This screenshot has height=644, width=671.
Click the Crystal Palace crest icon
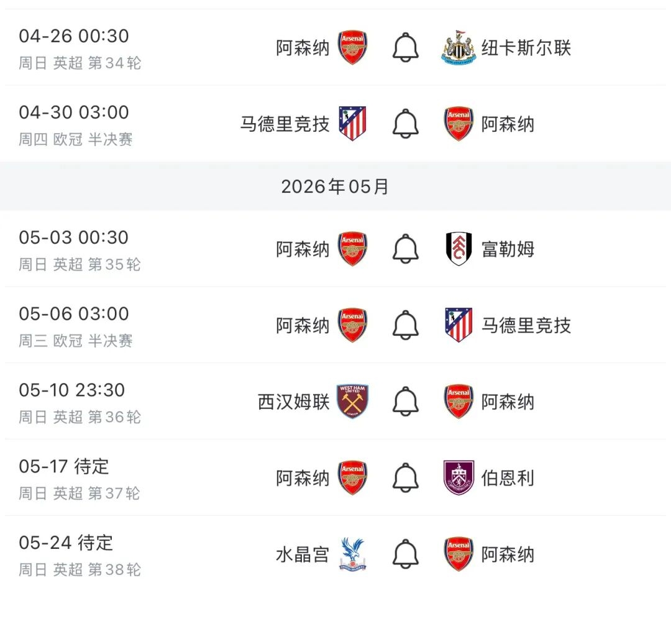pos(352,554)
